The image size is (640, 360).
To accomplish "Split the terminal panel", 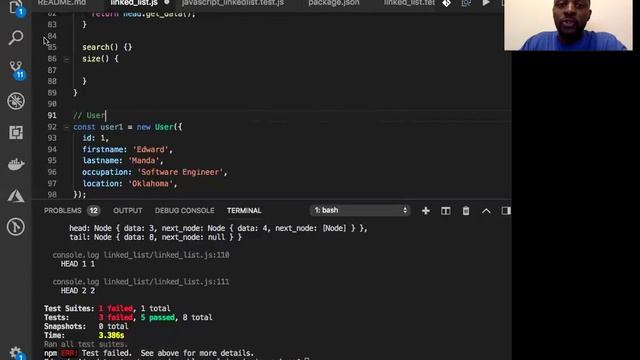I will pyautogui.click(x=446, y=211).
